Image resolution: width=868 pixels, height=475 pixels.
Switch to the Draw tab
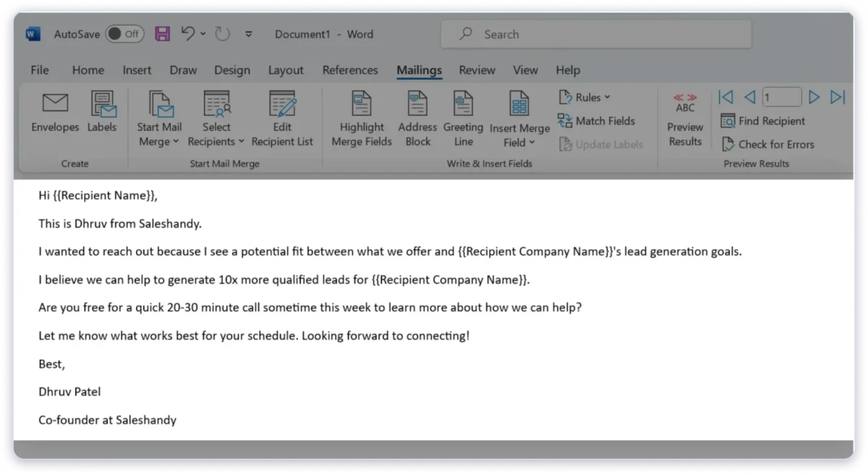(183, 70)
